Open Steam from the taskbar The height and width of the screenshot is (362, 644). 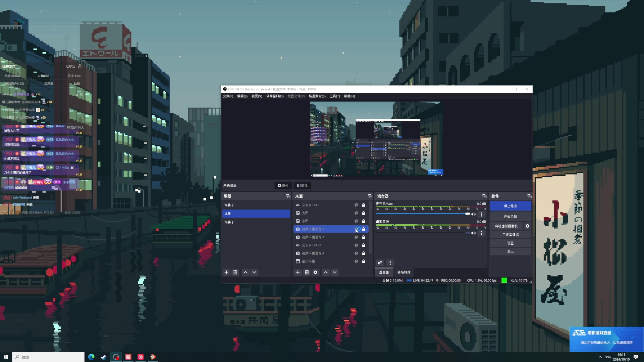[x=103, y=357]
